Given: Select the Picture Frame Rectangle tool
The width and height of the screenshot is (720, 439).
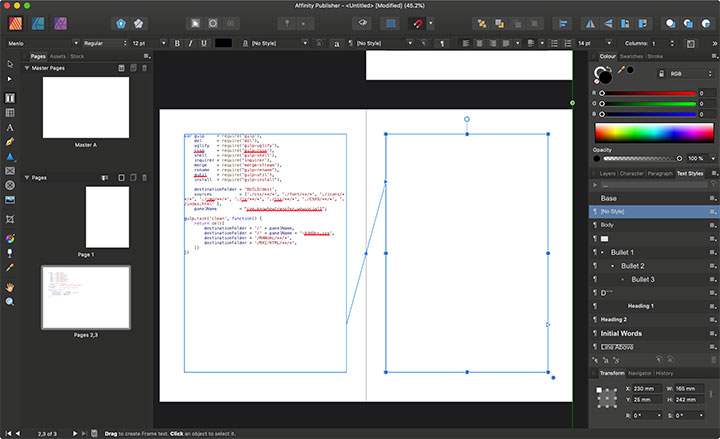Looking at the screenshot, I should click(x=10, y=171).
